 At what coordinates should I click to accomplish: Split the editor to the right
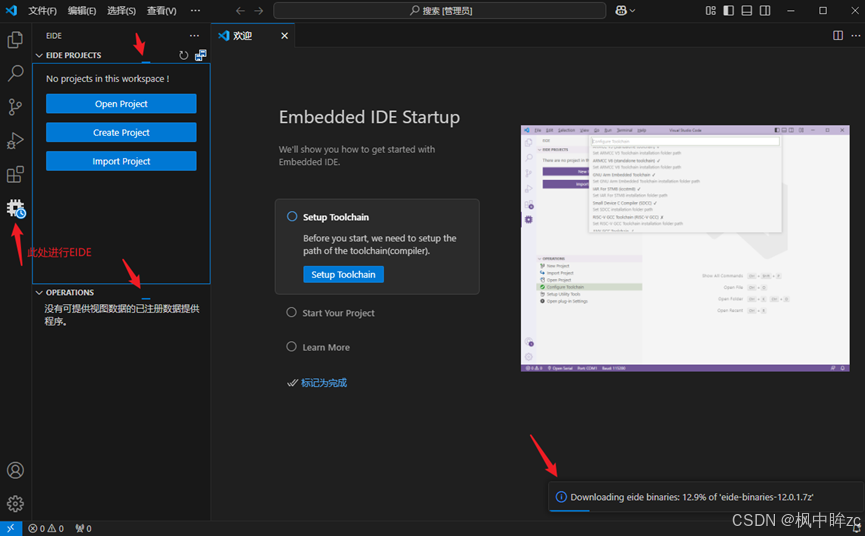pyautogui.click(x=837, y=35)
